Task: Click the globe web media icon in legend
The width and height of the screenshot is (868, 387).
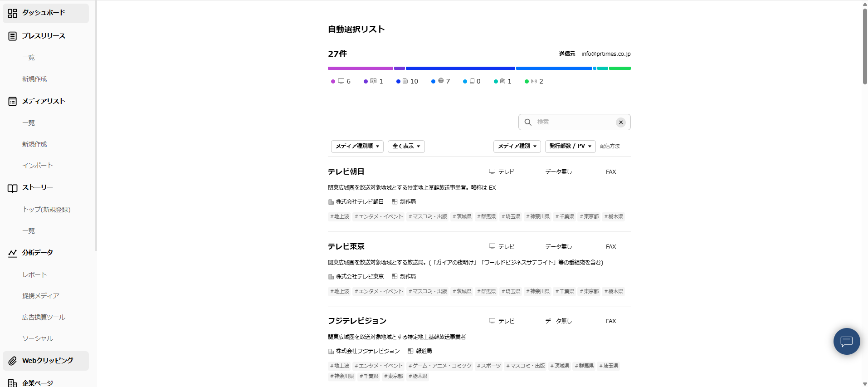Action: click(441, 81)
